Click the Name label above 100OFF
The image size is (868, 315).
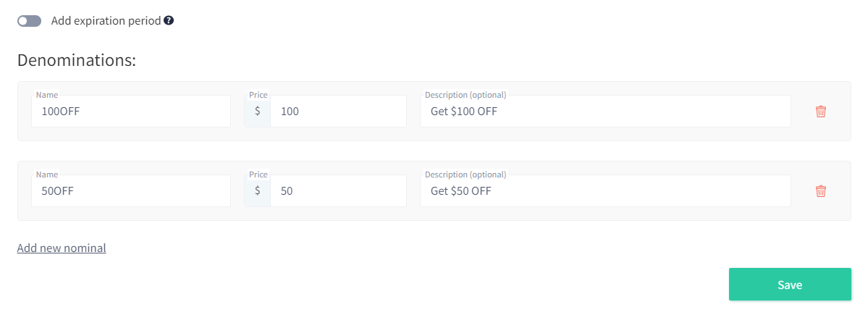coord(47,95)
